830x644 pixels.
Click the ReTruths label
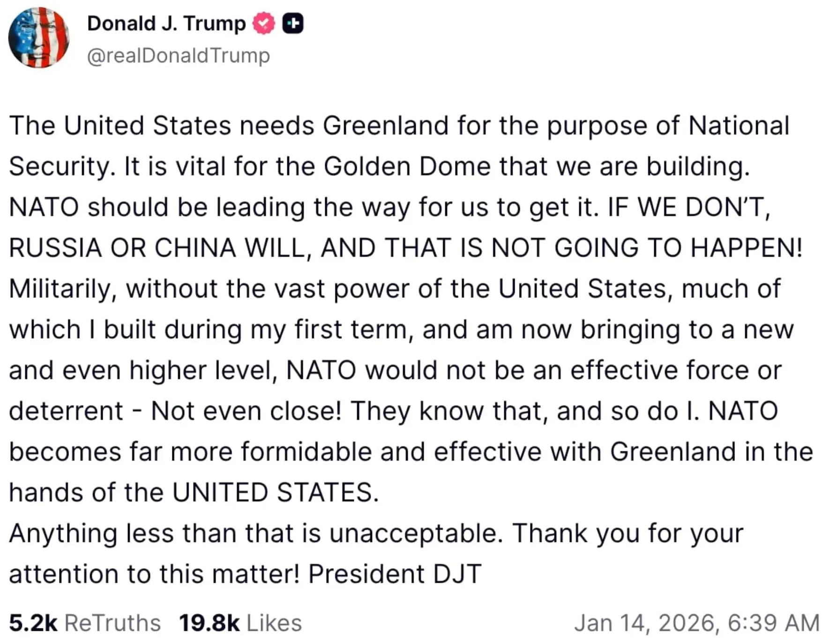[x=112, y=623]
